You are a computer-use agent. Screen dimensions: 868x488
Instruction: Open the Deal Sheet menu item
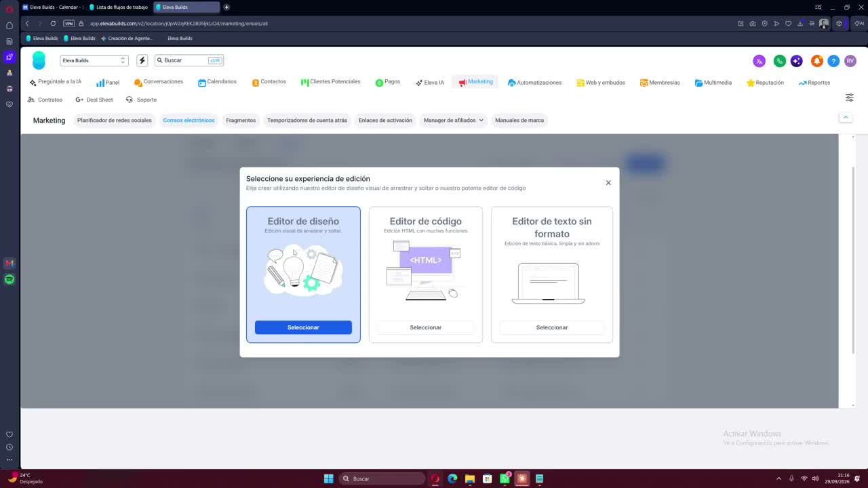click(x=94, y=100)
